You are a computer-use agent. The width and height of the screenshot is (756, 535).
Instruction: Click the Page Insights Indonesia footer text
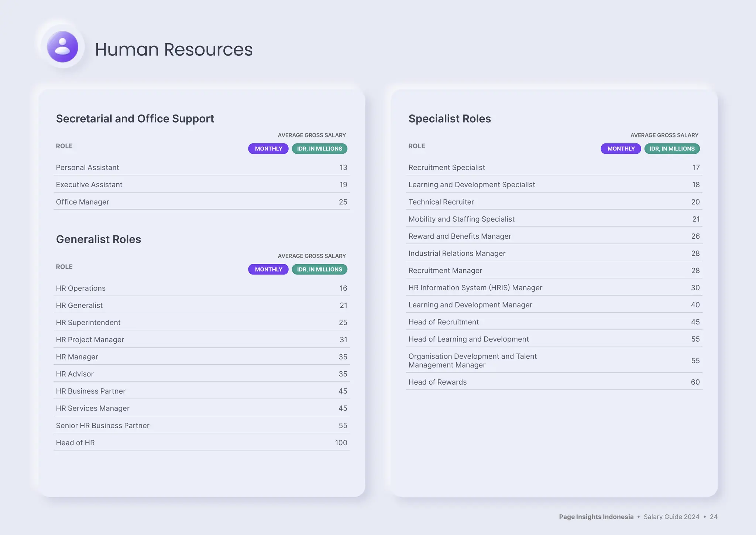coord(596,517)
